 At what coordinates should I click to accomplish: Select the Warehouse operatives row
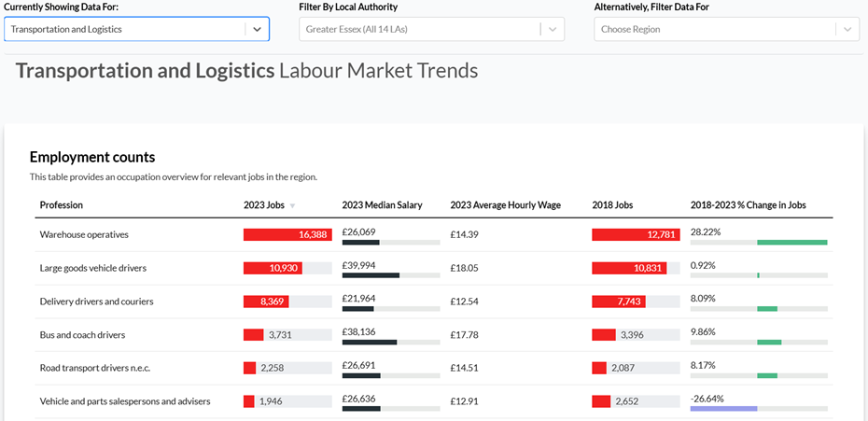[84, 234]
